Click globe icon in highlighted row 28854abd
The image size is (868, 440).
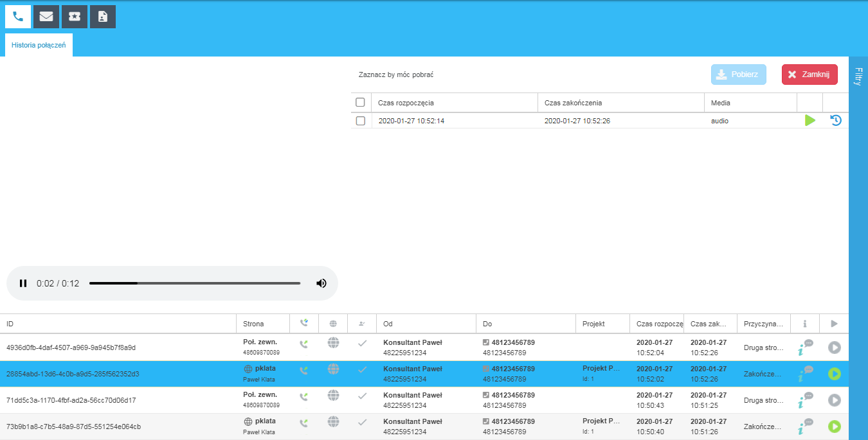(333, 369)
